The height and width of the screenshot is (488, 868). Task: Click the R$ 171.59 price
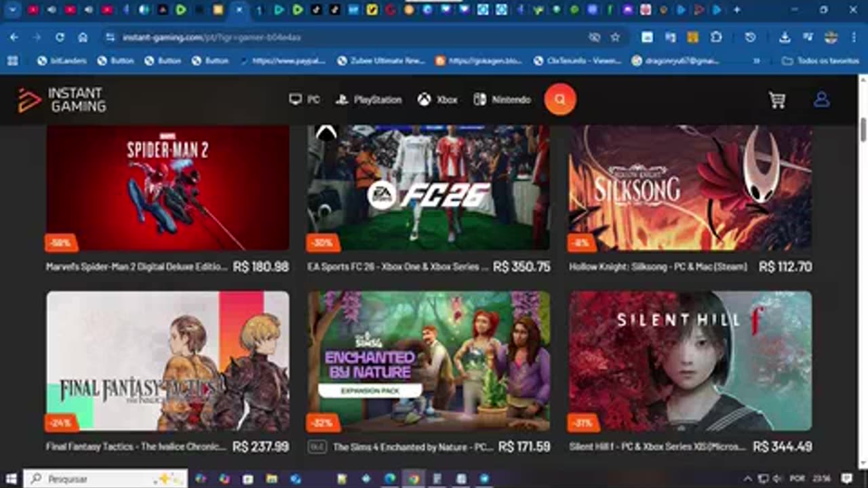(x=524, y=447)
